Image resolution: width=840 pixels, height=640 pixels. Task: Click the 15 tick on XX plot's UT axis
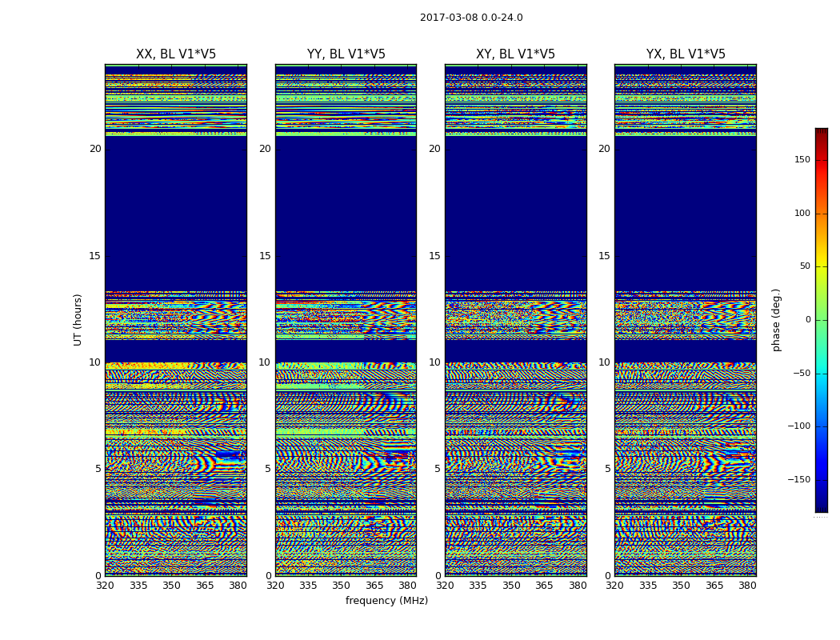point(95,255)
